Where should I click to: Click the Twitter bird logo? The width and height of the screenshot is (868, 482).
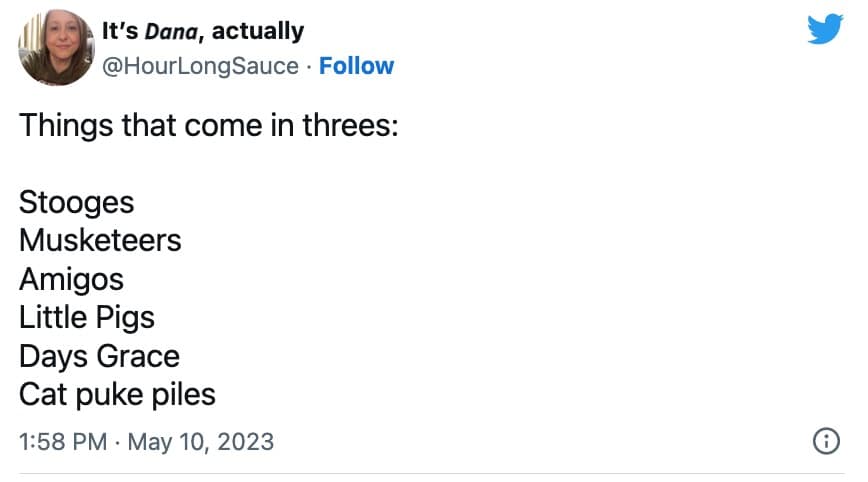click(x=825, y=28)
